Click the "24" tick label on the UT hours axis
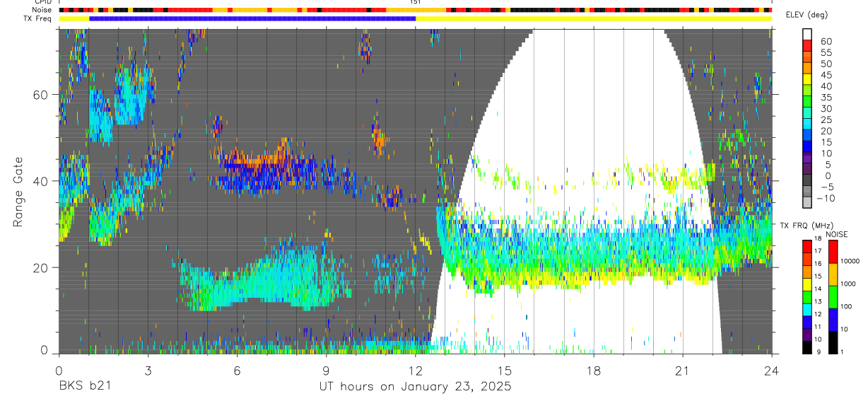Screen dimensions: 868x401 tap(772, 371)
